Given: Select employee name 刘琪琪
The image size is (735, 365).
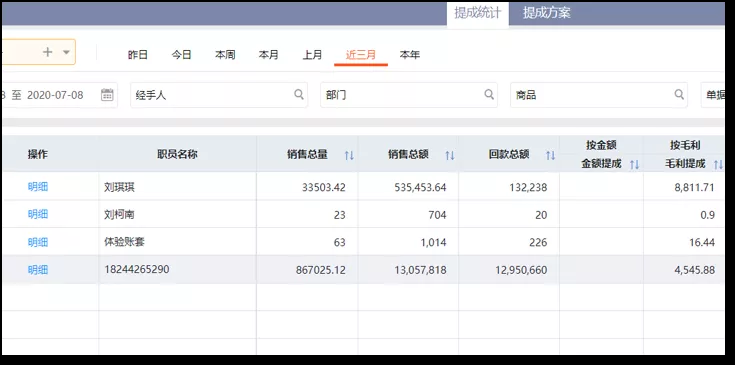Looking at the screenshot, I should click(120, 187).
